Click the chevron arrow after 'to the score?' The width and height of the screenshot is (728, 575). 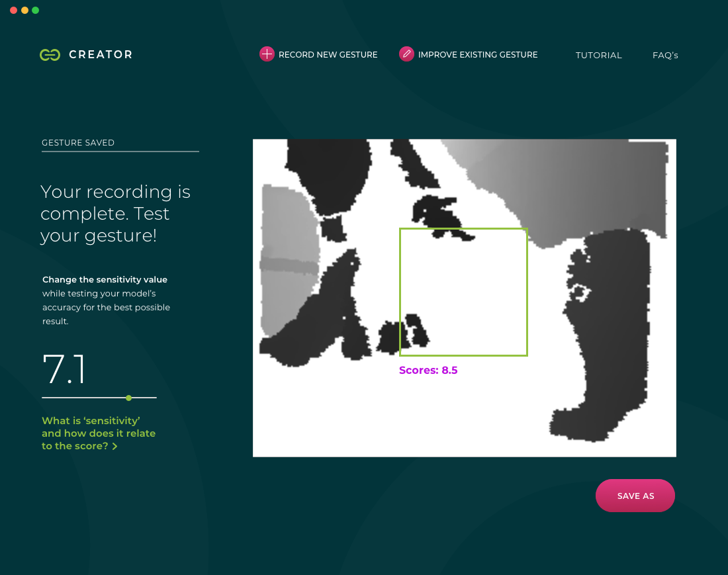[114, 446]
